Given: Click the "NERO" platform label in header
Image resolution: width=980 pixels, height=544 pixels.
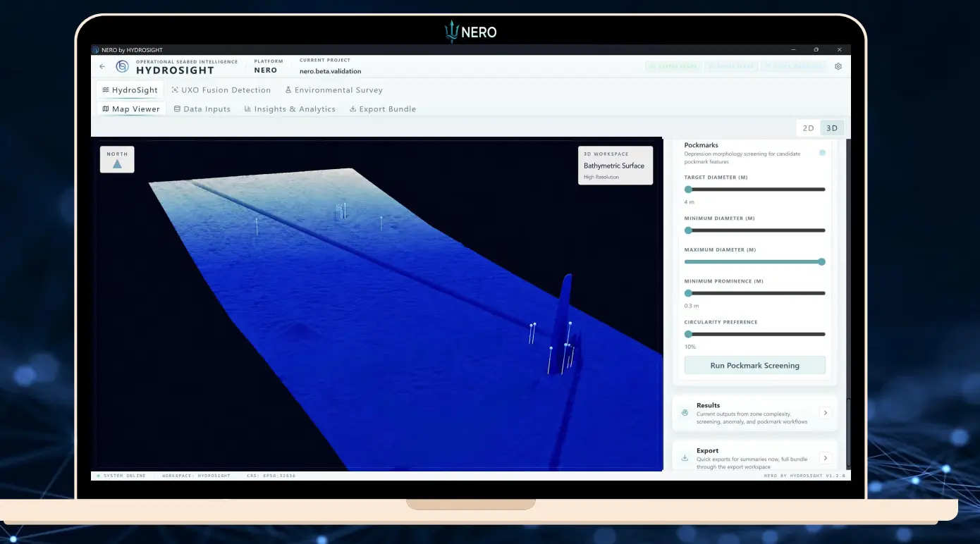Looking at the screenshot, I should click(x=266, y=70).
